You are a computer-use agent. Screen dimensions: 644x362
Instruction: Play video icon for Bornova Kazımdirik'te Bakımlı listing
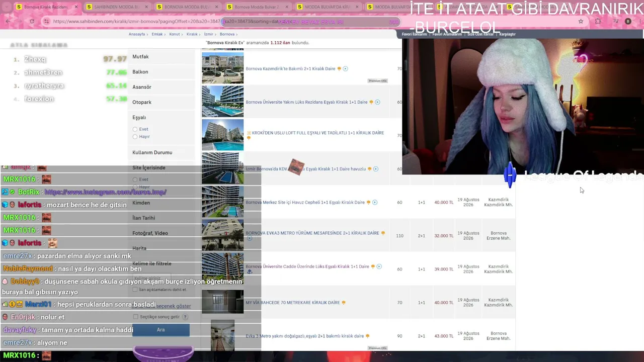pyautogui.click(x=345, y=69)
